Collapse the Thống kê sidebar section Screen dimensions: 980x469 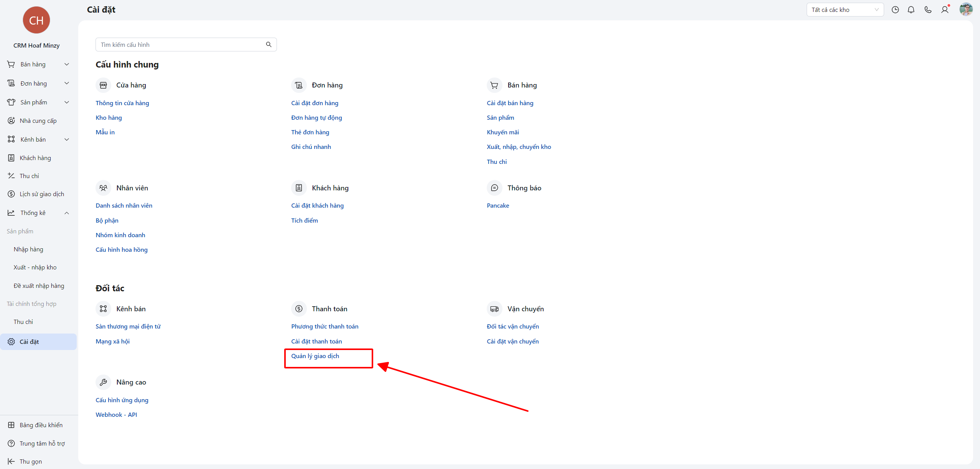tap(67, 213)
